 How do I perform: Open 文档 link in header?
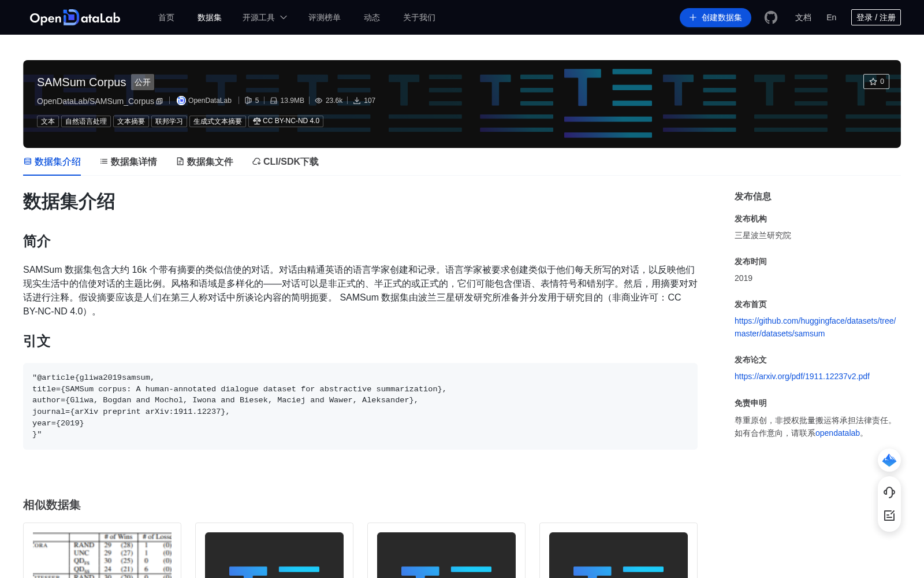point(803,17)
